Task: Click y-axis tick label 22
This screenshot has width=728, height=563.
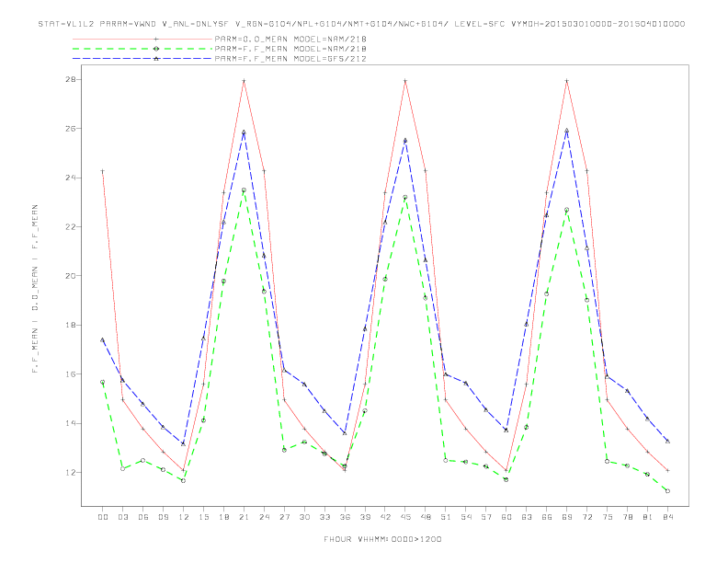Action: pyautogui.click(x=71, y=227)
